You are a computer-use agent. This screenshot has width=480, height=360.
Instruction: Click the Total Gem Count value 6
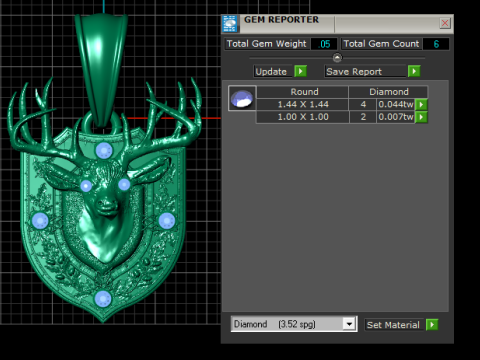pyautogui.click(x=436, y=44)
